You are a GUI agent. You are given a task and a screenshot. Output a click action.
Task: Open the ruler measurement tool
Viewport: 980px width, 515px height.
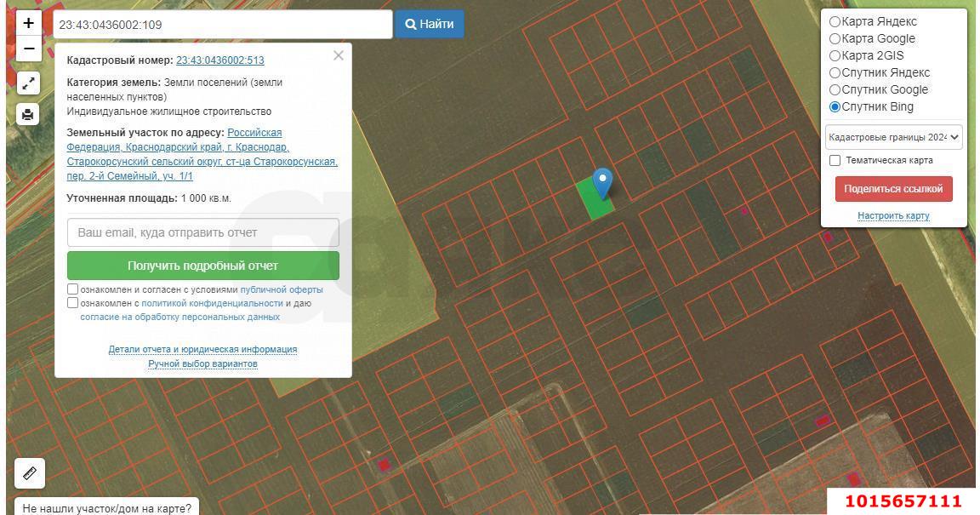[x=30, y=472]
